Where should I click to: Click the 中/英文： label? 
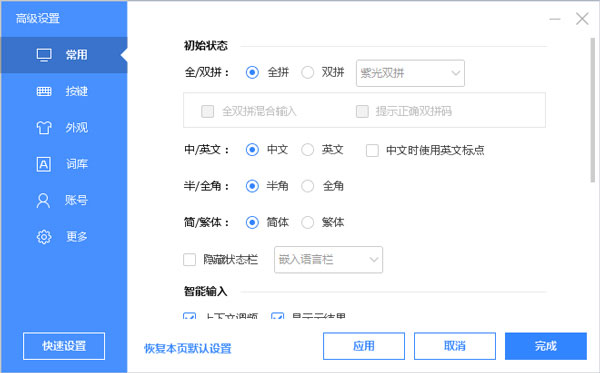tap(207, 150)
